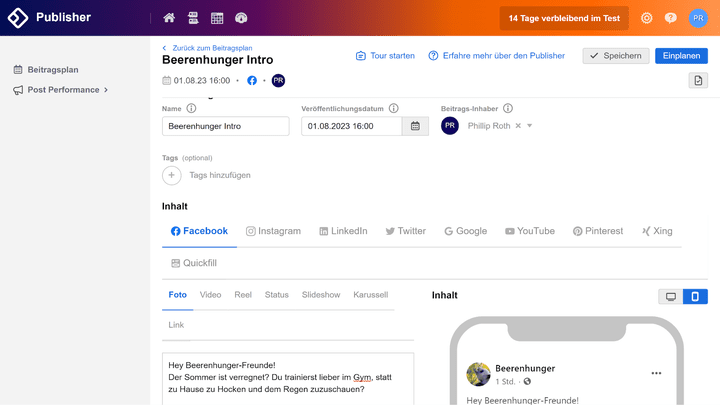The height and width of the screenshot is (405, 720).
Task: Select the YouTube channel tab
Action: click(530, 231)
